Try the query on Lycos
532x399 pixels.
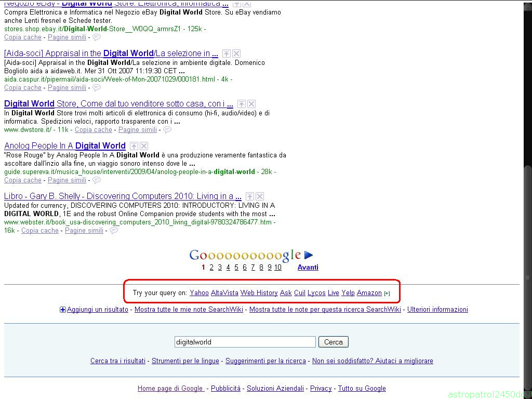(316, 293)
